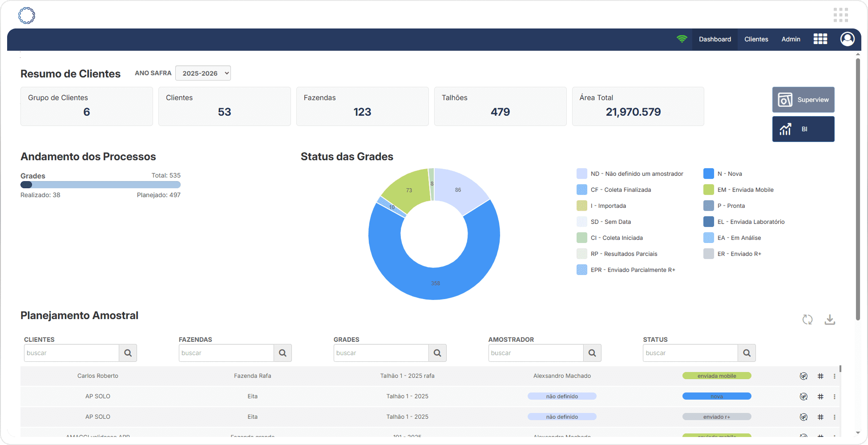The image size is (868, 445).
Task: Click the crop-sync icon on the AP SOLO row
Action: point(803,396)
